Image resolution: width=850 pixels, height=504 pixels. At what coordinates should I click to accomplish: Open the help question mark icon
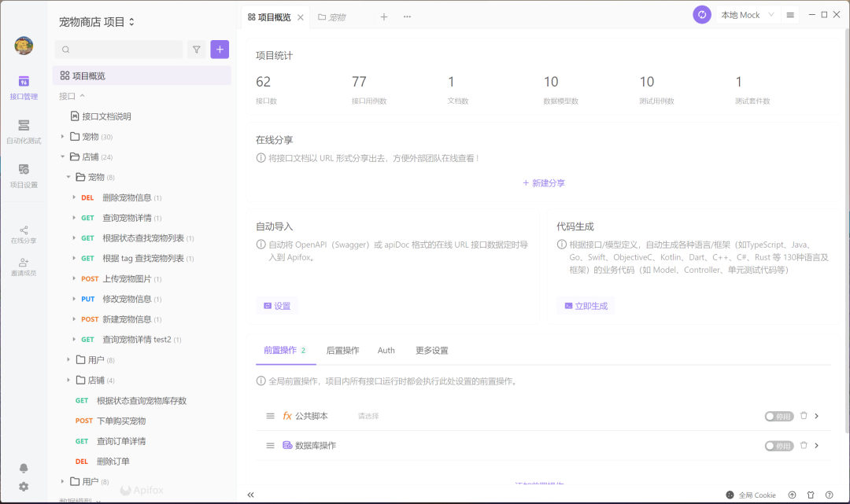[x=829, y=495]
